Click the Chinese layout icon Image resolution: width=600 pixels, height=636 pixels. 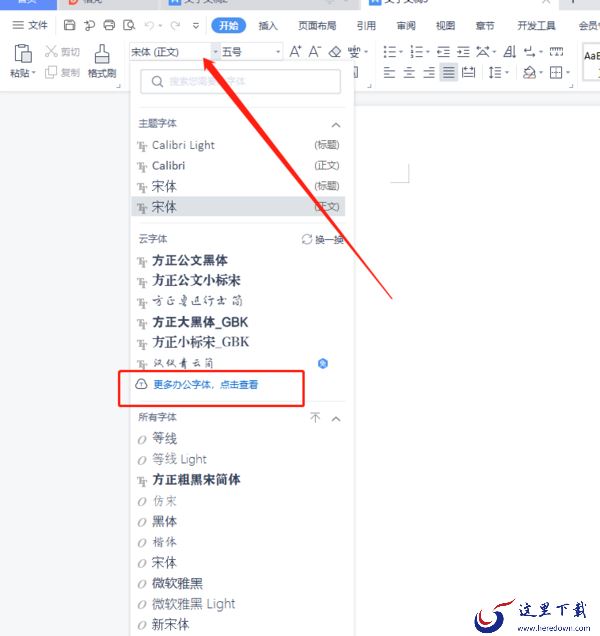pos(483,52)
